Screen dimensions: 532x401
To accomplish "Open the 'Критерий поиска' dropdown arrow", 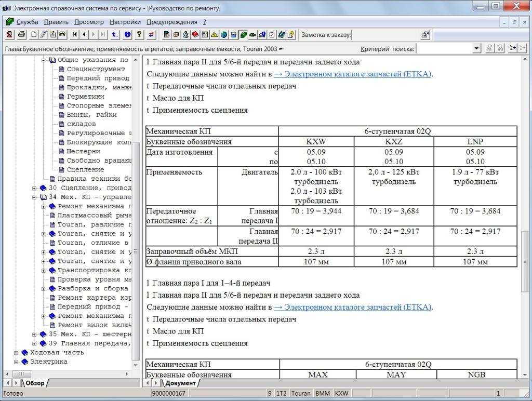I will tap(477, 48).
